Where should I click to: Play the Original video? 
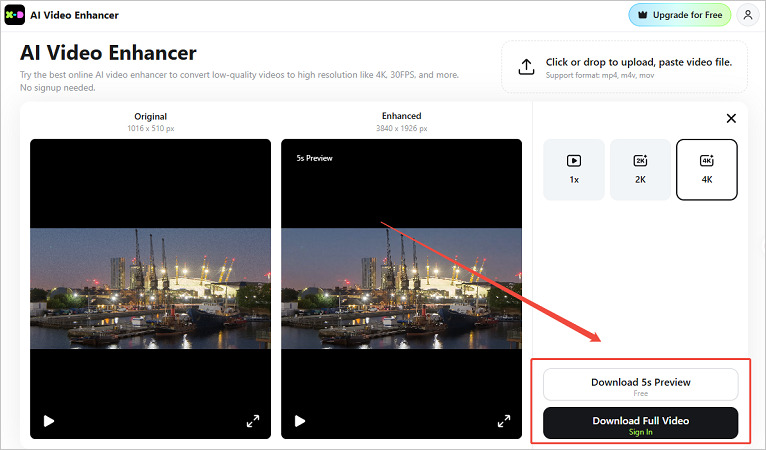49,421
